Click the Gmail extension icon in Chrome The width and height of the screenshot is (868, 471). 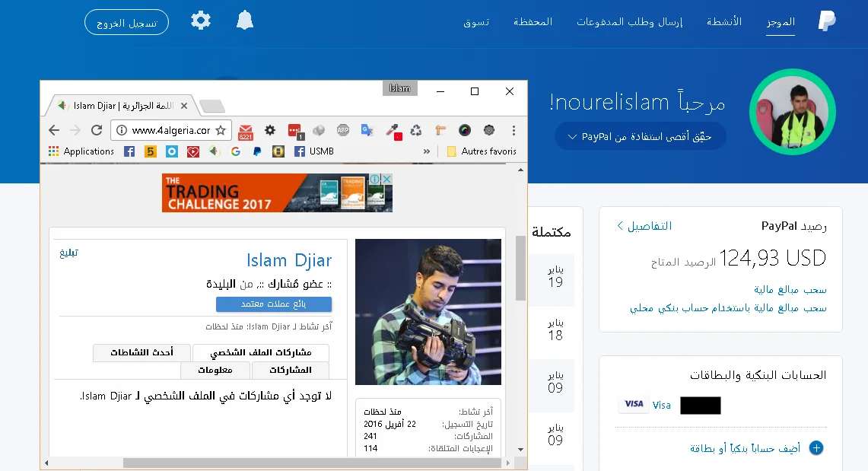pyautogui.click(x=246, y=131)
